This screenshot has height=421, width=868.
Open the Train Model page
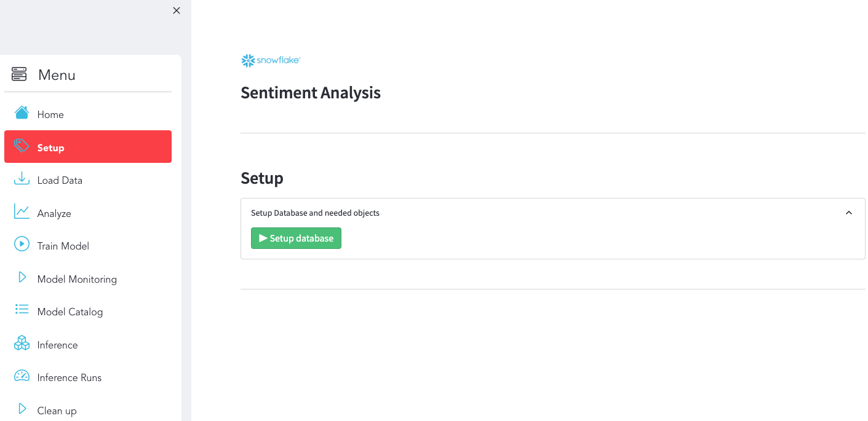(63, 246)
